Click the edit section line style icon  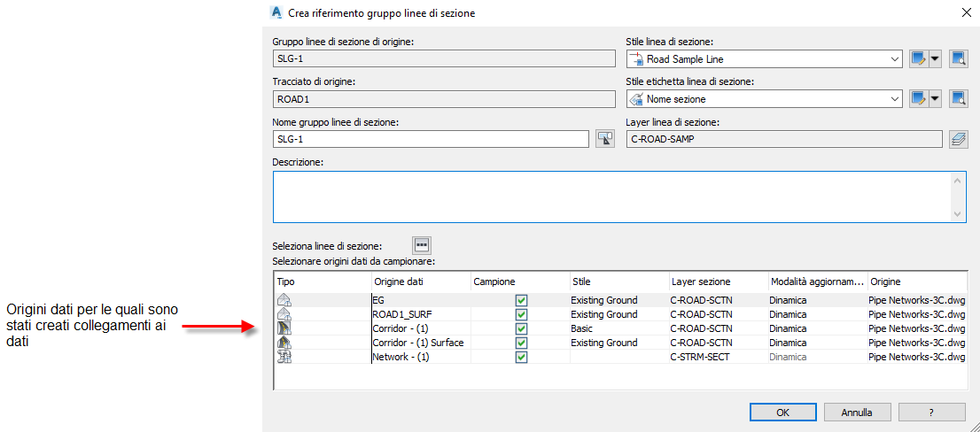pos(919,59)
